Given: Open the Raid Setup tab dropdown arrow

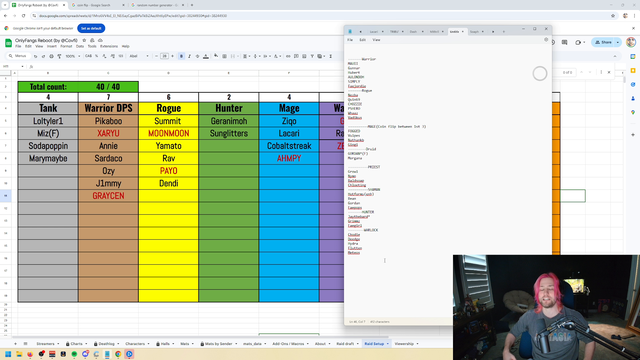Looking at the screenshot, I should pyautogui.click(x=388, y=344).
